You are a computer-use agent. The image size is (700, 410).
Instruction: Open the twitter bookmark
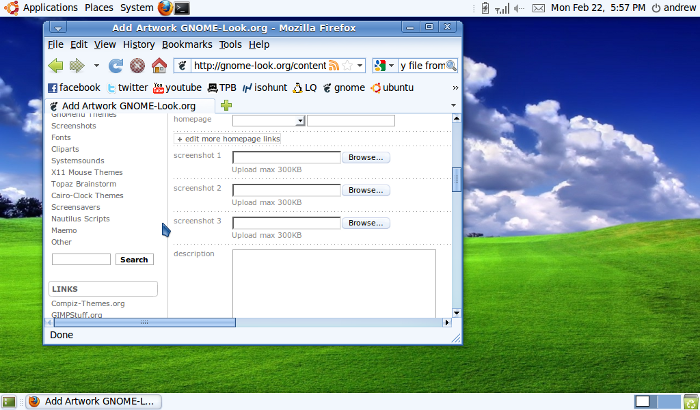coord(128,88)
